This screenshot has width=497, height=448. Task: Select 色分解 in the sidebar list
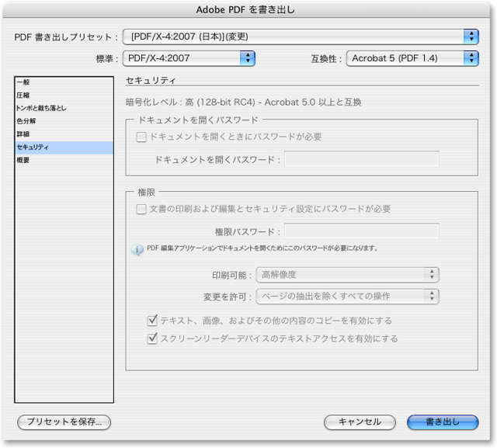26,121
